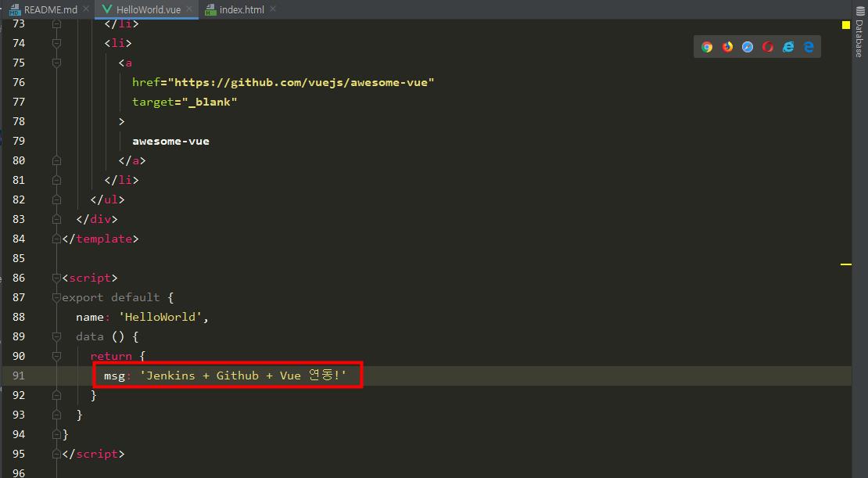Viewport: 868px width, 478px height.
Task: Click the opening <script> tag text
Action: tap(90, 278)
